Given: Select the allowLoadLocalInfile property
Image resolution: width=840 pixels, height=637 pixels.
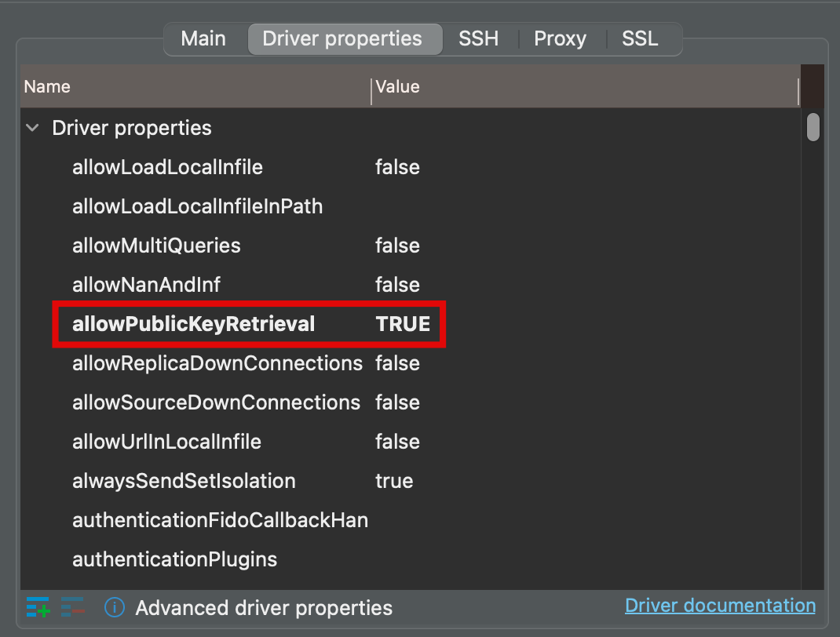Looking at the screenshot, I should pos(167,167).
